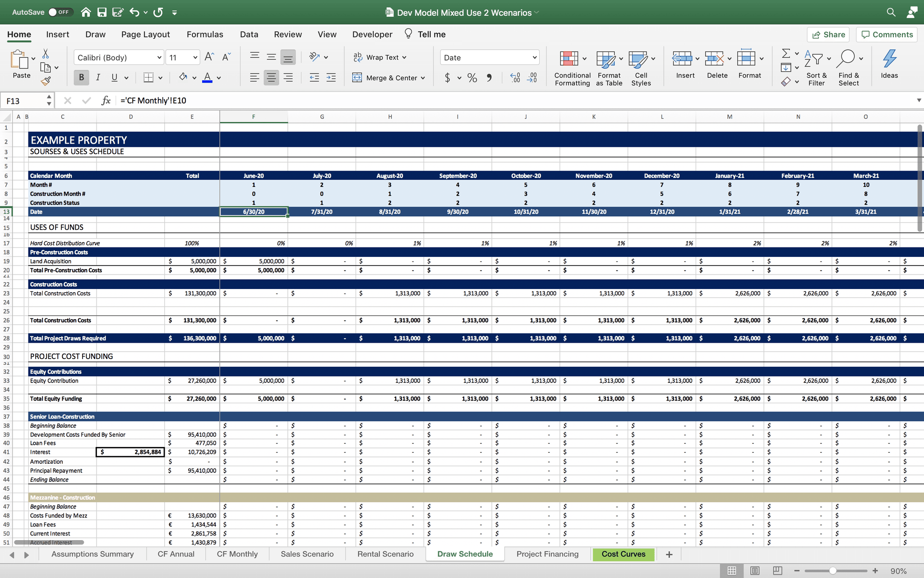Click Decrease Indent icon
Screen dimensions: 924x578
[314, 78]
